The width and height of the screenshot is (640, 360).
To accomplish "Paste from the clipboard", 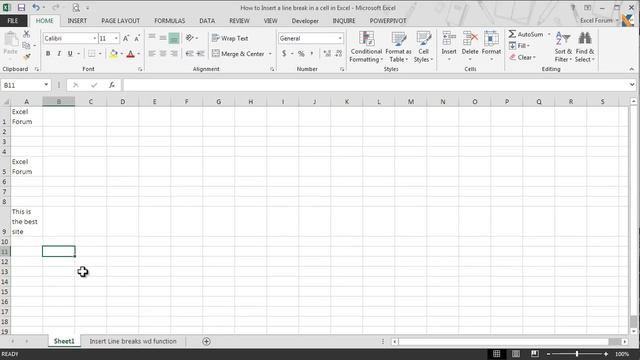I will (x=11, y=44).
